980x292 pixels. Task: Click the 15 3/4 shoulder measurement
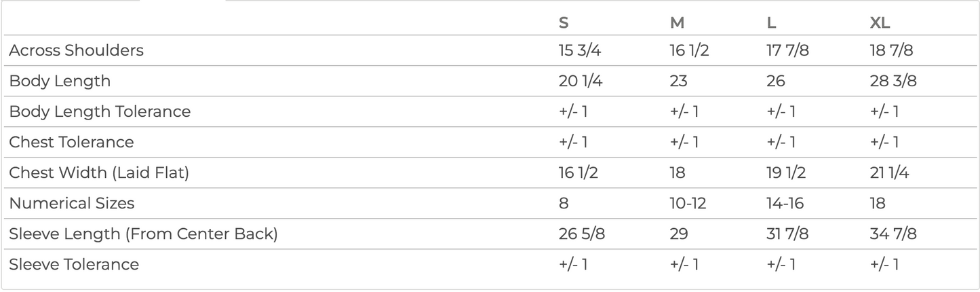pyautogui.click(x=580, y=50)
